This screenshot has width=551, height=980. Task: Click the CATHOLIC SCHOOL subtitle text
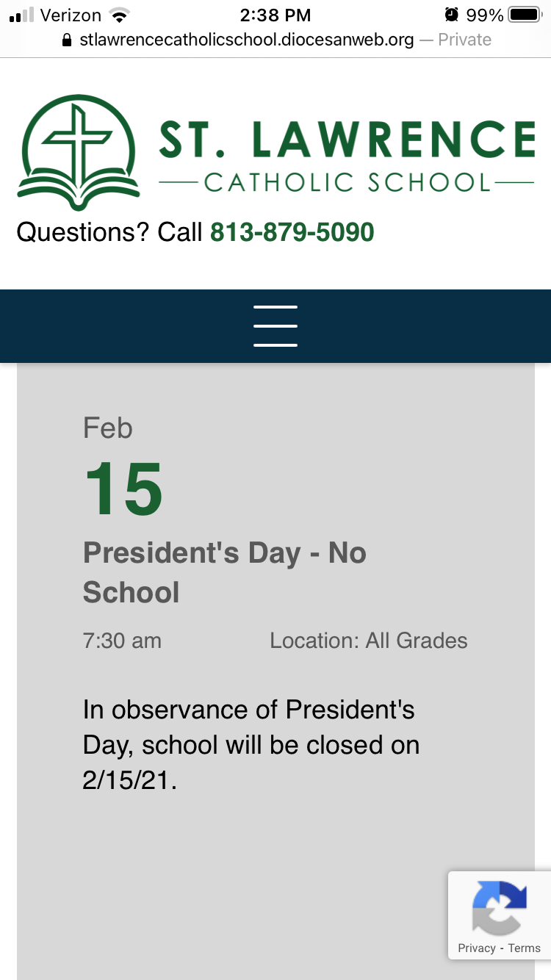click(x=347, y=182)
